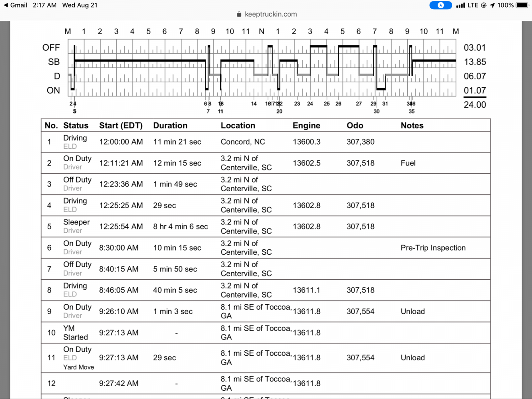Select the 9:26:10 AM start time
Viewport: 532px width, 399px height.
[x=119, y=311]
